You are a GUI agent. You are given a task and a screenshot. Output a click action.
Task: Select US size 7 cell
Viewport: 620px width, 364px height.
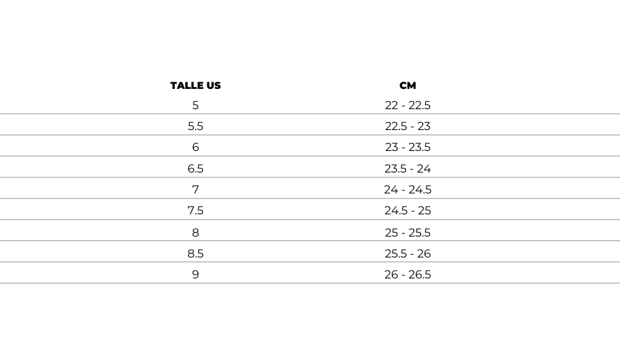click(x=196, y=190)
